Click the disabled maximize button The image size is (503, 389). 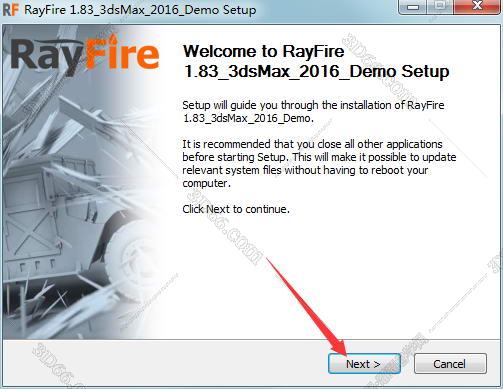pyautogui.click(x=441, y=6)
